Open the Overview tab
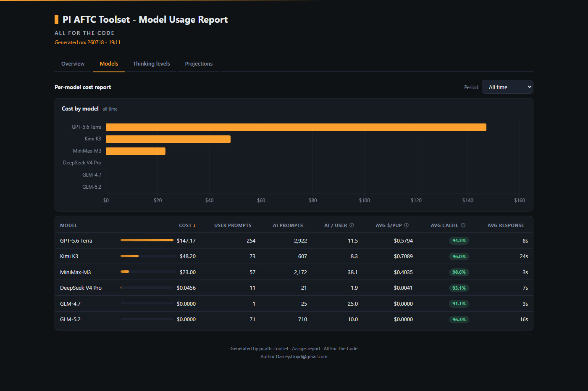The image size is (588, 391). point(73,64)
